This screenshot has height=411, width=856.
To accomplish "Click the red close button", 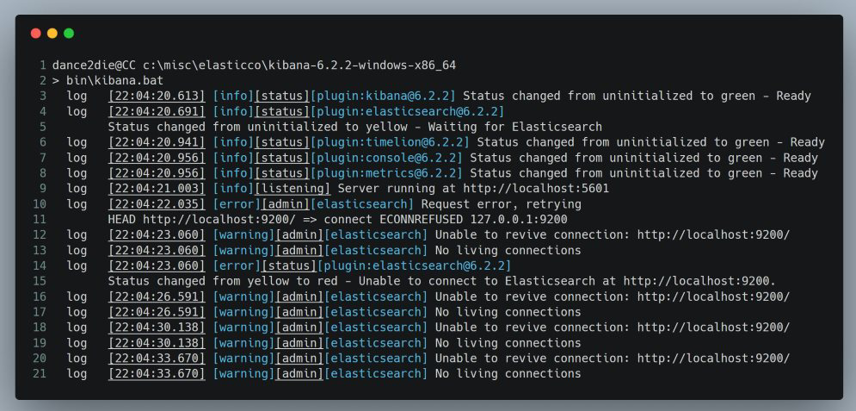I will pyautogui.click(x=36, y=33).
